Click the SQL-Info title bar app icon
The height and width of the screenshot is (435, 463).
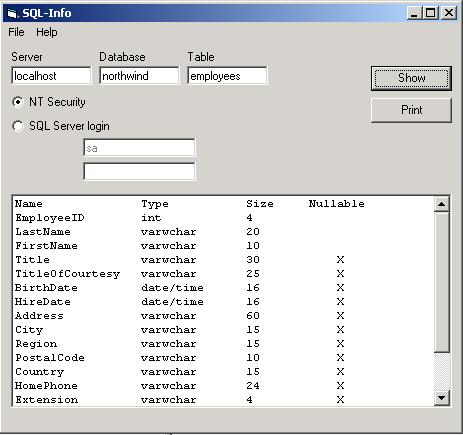12,14
